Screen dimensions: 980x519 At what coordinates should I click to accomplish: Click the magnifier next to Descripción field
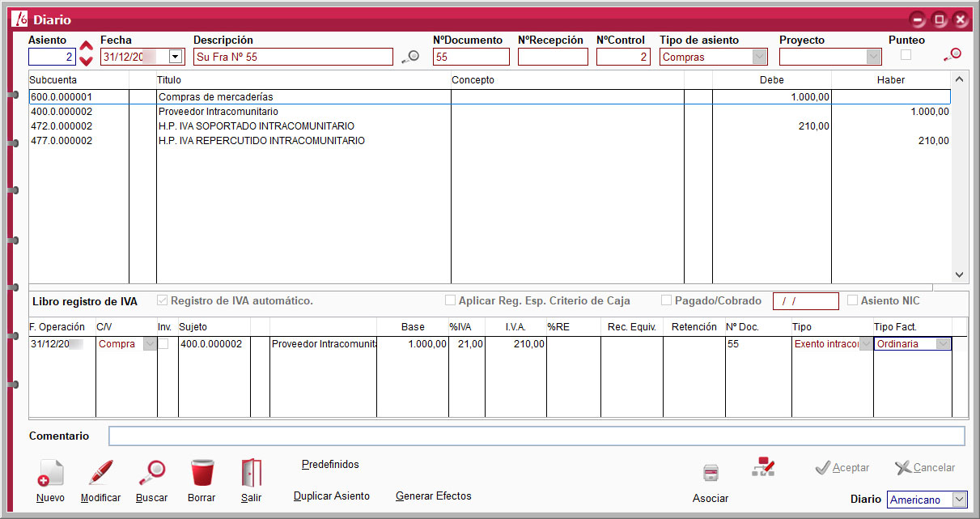tap(410, 57)
